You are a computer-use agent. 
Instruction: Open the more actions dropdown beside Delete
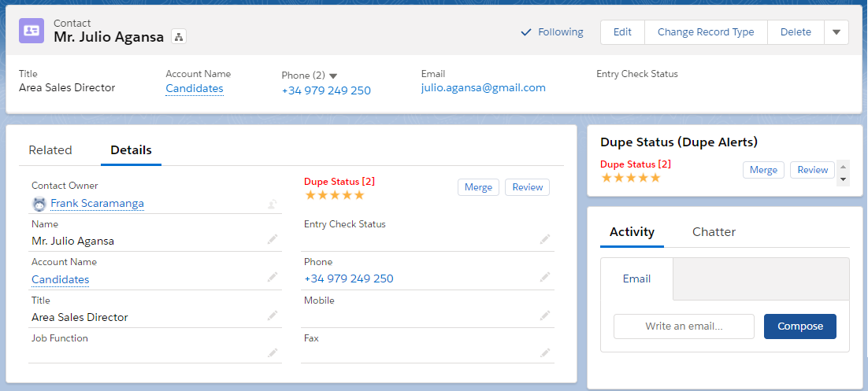[836, 32]
